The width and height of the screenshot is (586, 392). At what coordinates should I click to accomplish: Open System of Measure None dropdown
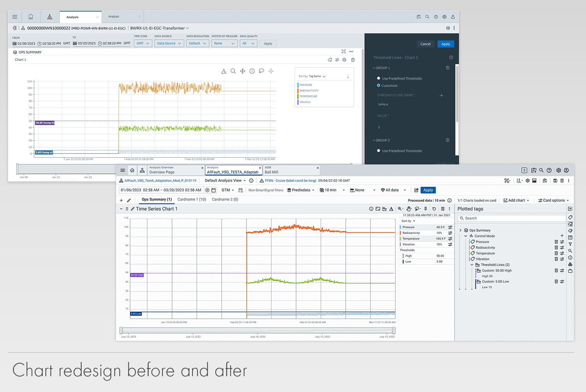224,44
